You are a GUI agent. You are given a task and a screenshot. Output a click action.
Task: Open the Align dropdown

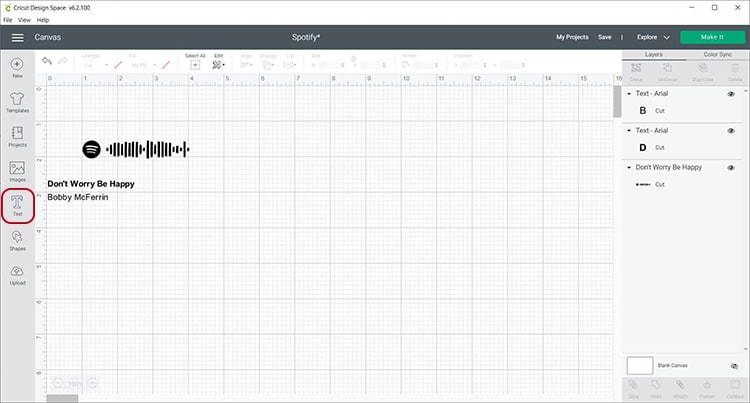click(x=246, y=65)
